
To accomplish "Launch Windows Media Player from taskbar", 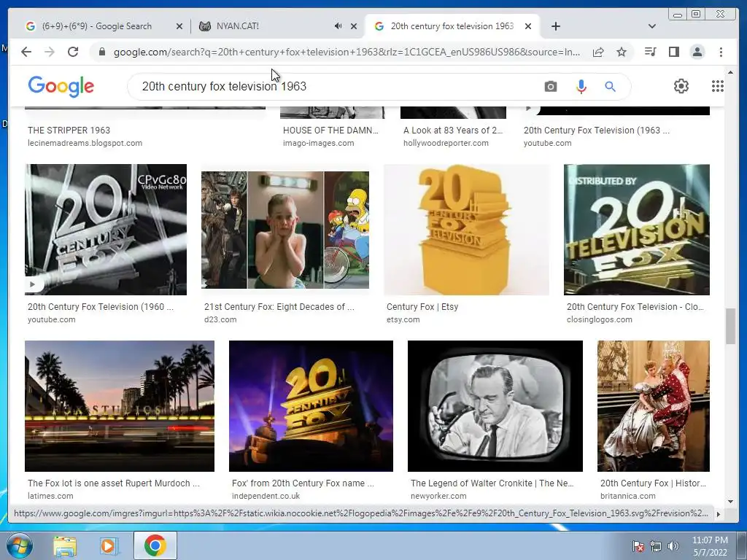I will [x=108, y=546].
